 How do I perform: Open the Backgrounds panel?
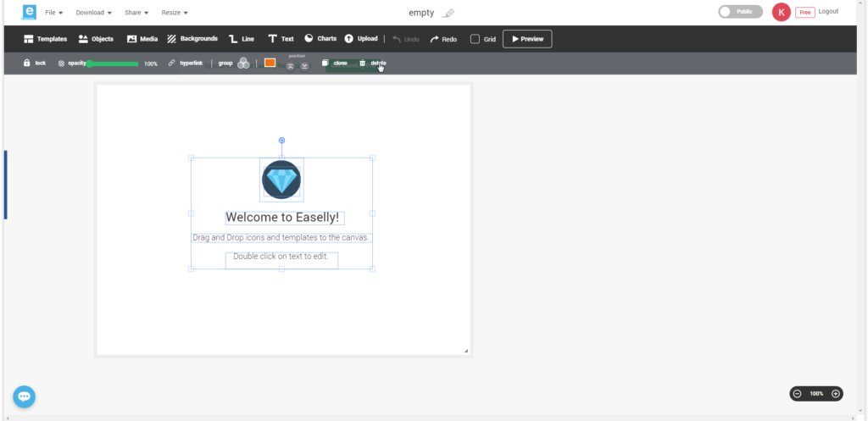coord(192,39)
